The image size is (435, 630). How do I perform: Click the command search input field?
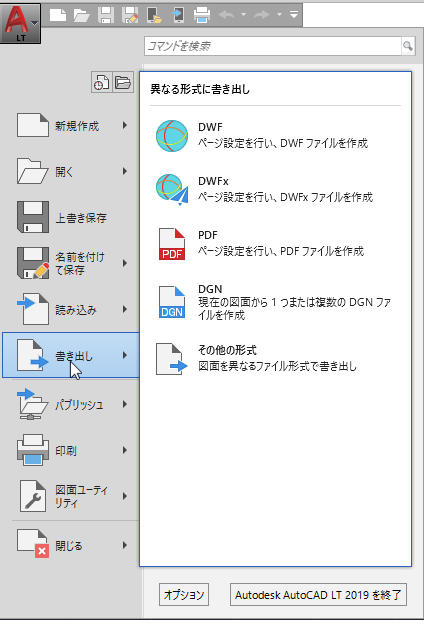pyautogui.click(x=273, y=46)
